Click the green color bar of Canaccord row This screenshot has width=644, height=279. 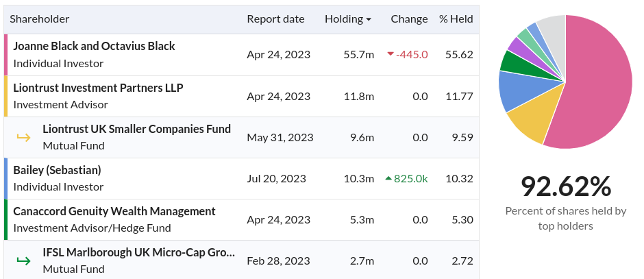point(5,219)
